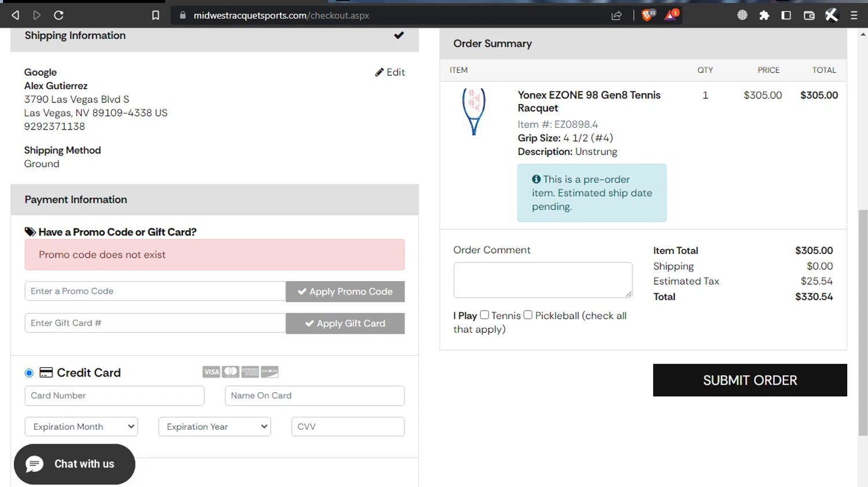Click the American Express logo
Screen dimensions: 868x487
[250, 372]
